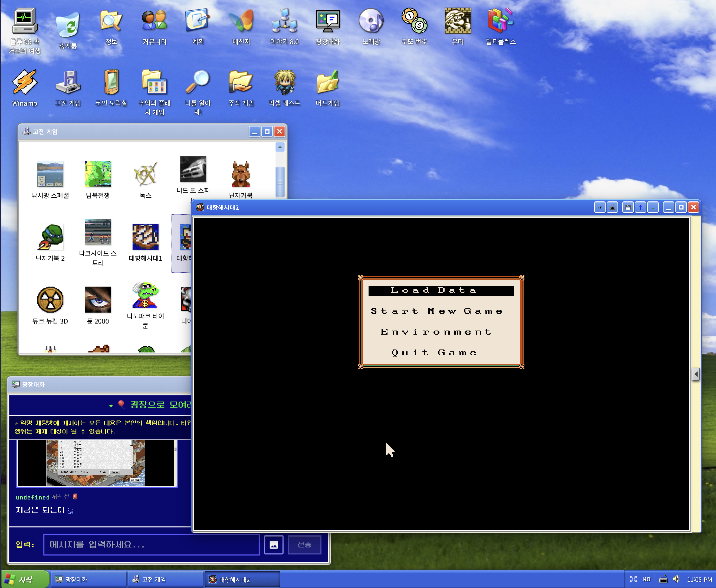Screen dimensions: 716x588
Task: Select 둠 2000 game icon
Action: coord(98,306)
